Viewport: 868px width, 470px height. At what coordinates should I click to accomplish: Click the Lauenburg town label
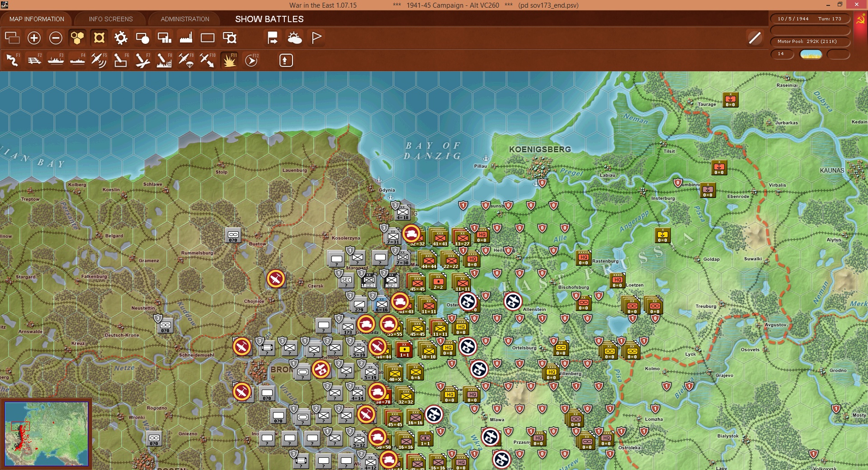[x=295, y=170]
